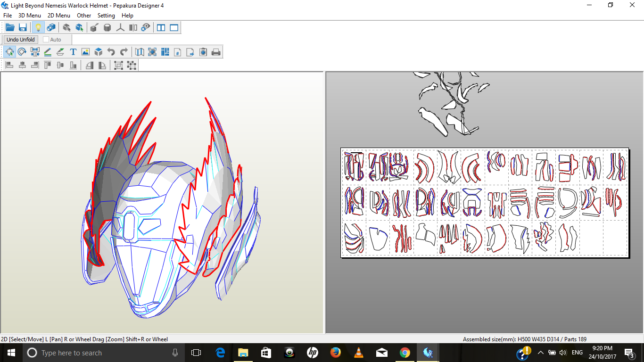Open Firefox from the taskbar

(x=336, y=353)
